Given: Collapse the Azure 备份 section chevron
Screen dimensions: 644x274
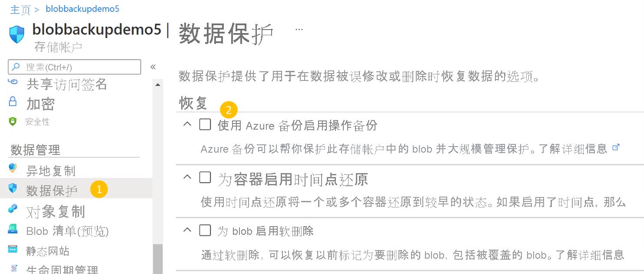Looking at the screenshot, I should tap(187, 124).
